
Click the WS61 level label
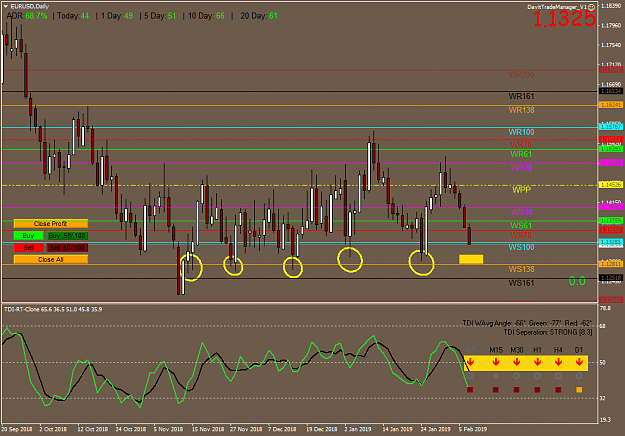(521, 226)
